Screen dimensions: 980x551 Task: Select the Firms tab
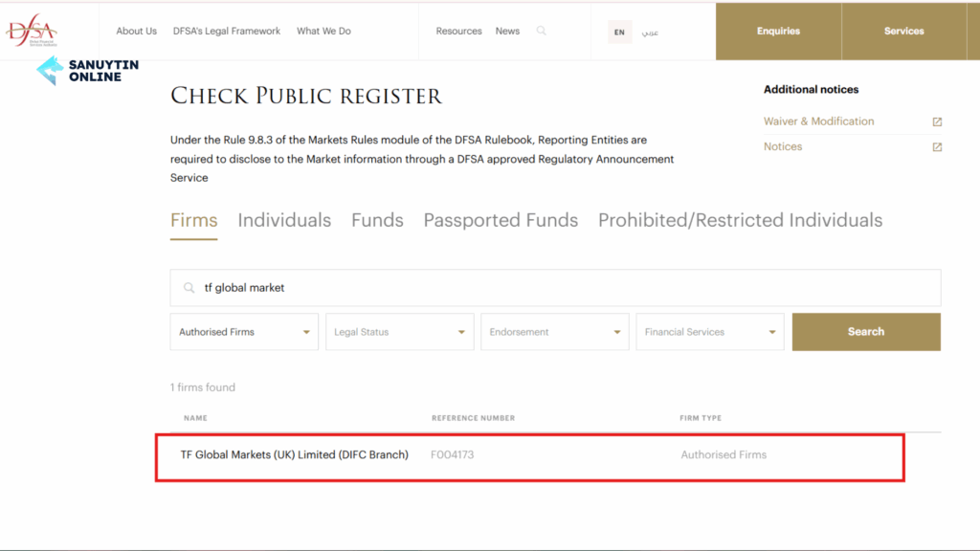193,221
